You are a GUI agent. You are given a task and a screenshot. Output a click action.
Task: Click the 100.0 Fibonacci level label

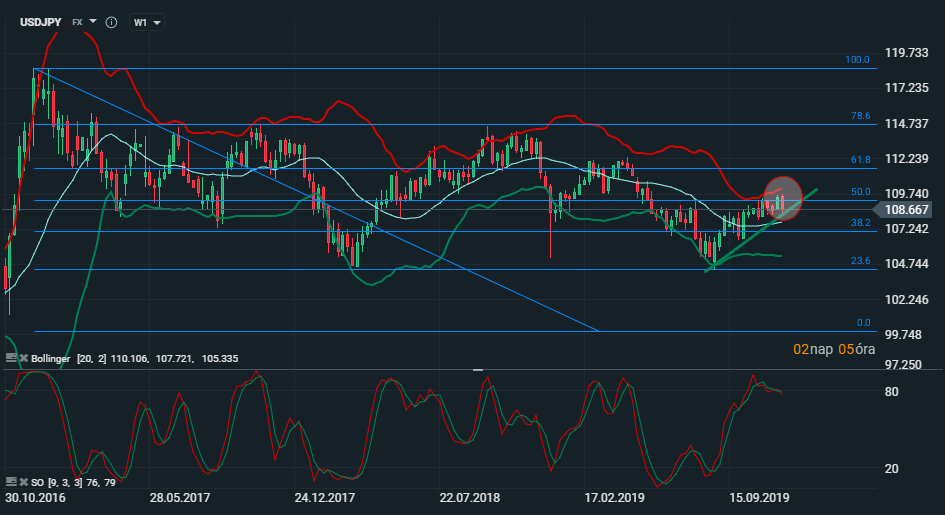click(857, 60)
